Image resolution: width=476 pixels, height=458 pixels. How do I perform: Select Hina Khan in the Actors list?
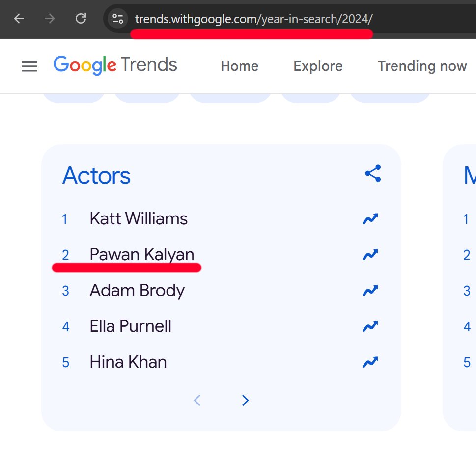click(128, 362)
